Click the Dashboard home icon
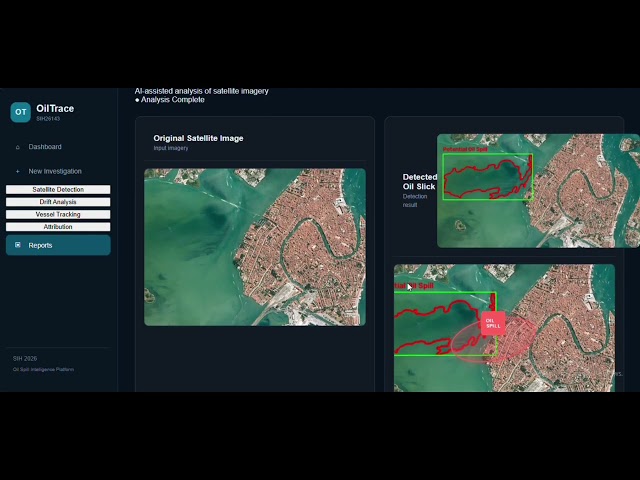This screenshot has height=480, width=640. tap(18, 147)
